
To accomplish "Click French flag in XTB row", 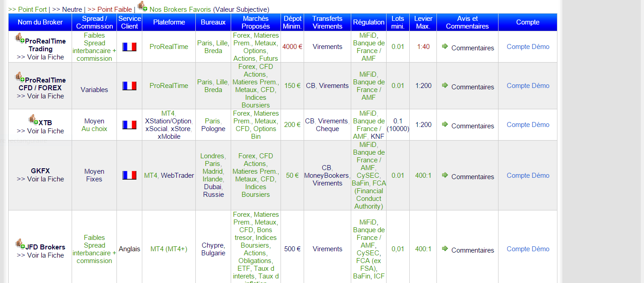I will click(129, 125).
